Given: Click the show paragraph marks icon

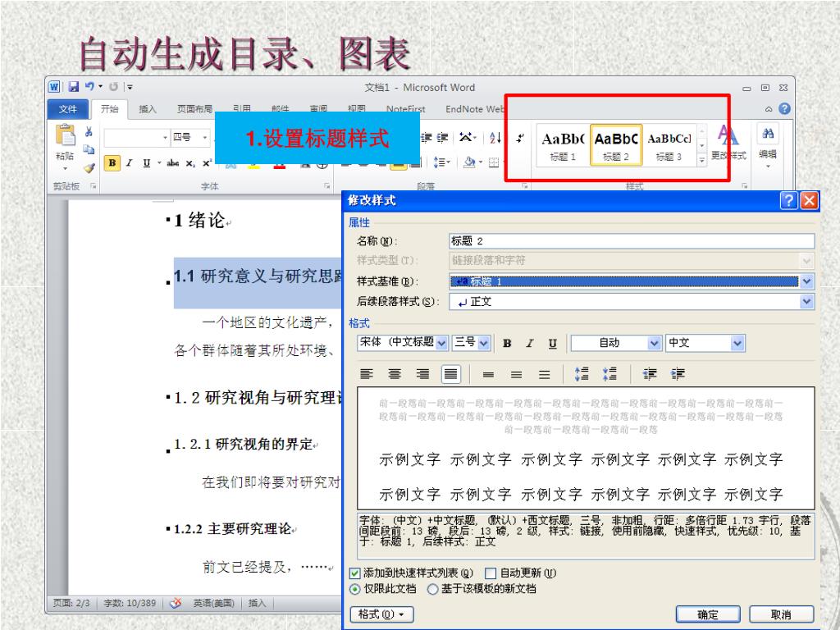Looking at the screenshot, I should (519, 138).
